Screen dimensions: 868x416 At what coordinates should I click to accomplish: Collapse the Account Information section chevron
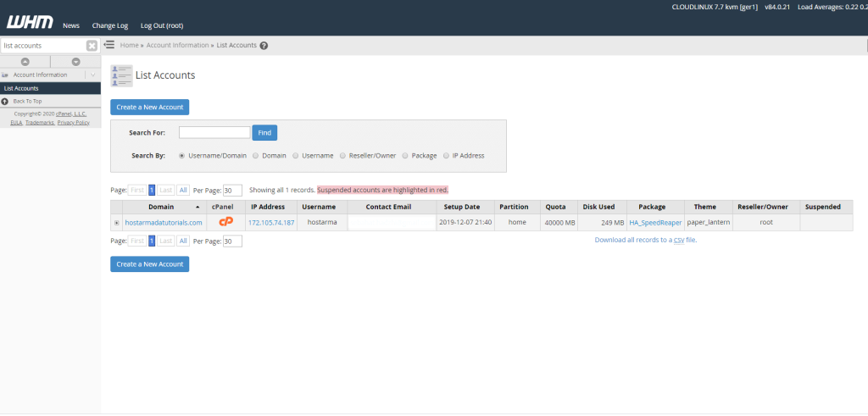click(x=93, y=75)
